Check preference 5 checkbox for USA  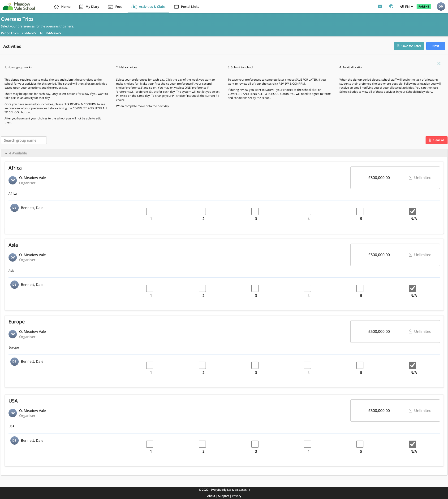pyautogui.click(x=360, y=444)
